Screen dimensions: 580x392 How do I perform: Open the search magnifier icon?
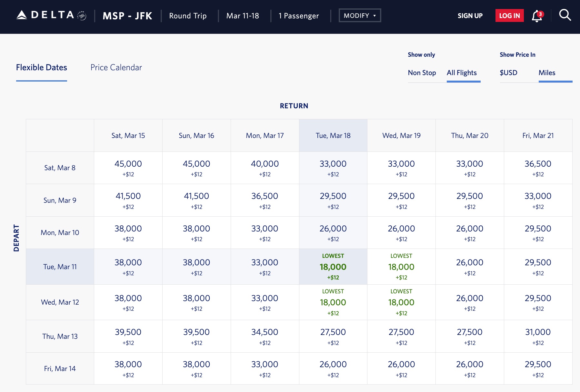(565, 15)
